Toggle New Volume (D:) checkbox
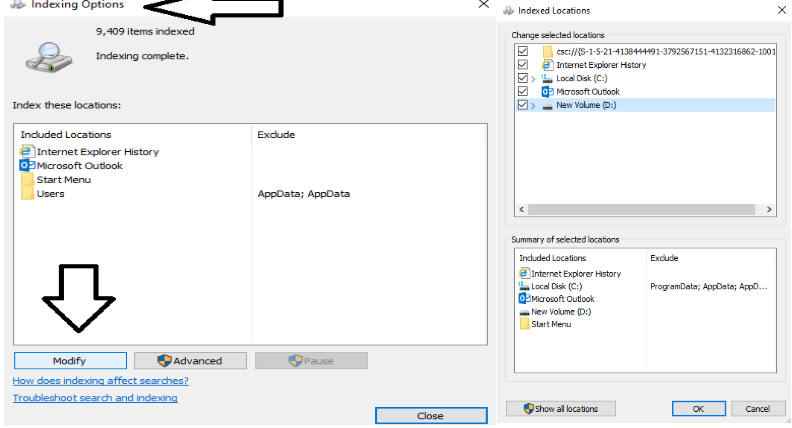The width and height of the screenshot is (792, 428). 523,105
